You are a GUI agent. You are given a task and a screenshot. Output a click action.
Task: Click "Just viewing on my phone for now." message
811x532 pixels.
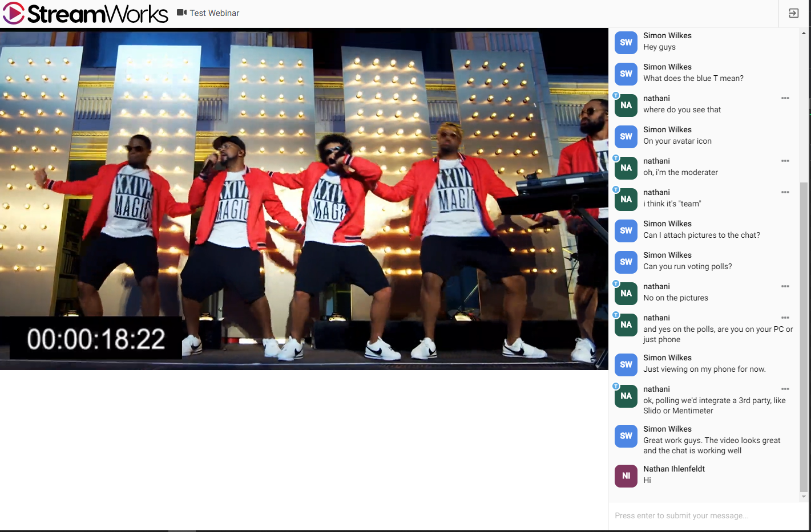pyautogui.click(x=704, y=369)
